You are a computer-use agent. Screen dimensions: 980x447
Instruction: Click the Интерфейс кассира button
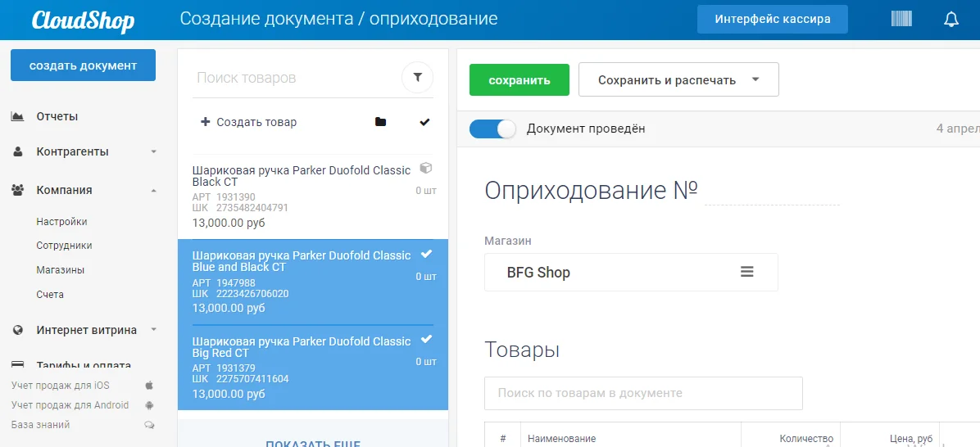[x=772, y=19]
